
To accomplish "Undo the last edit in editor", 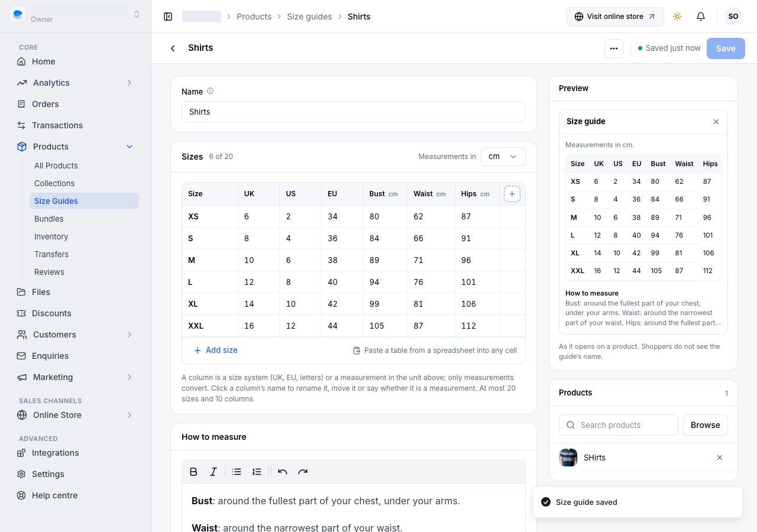I will pyautogui.click(x=283, y=472).
